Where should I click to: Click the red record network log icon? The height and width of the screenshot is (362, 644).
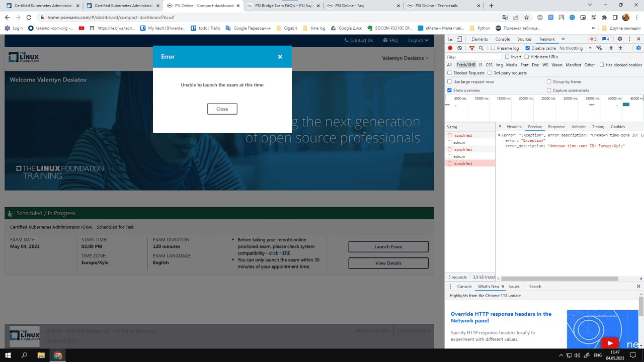click(450, 48)
